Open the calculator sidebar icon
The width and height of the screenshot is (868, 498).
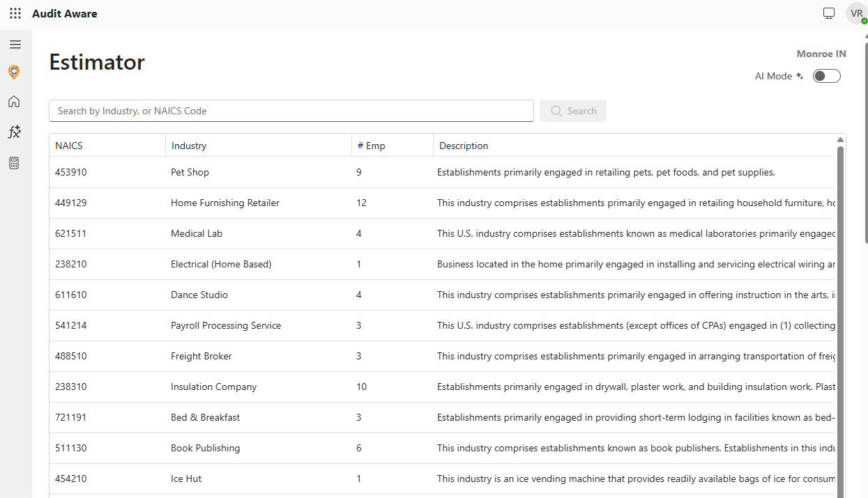pyautogui.click(x=14, y=163)
